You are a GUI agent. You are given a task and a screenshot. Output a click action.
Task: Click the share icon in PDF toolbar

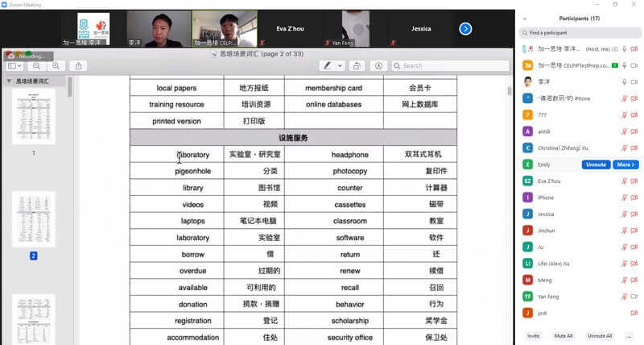point(80,66)
